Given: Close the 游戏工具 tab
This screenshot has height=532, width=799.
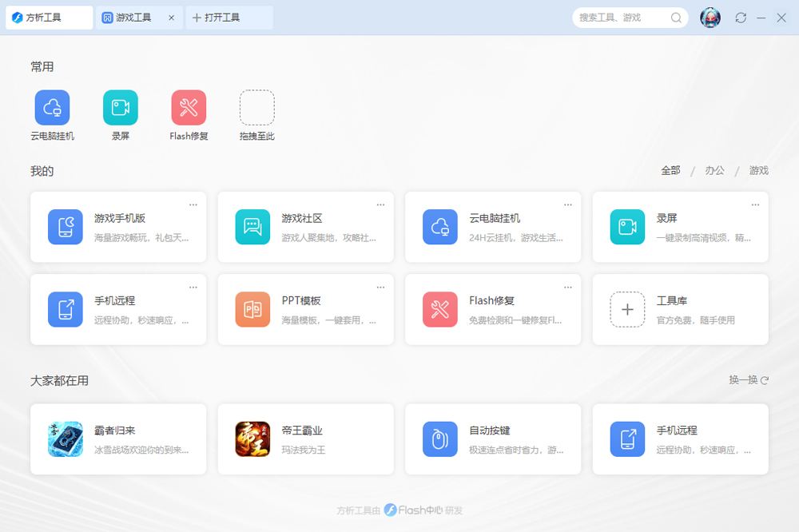Looking at the screenshot, I should tap(171, 18).
